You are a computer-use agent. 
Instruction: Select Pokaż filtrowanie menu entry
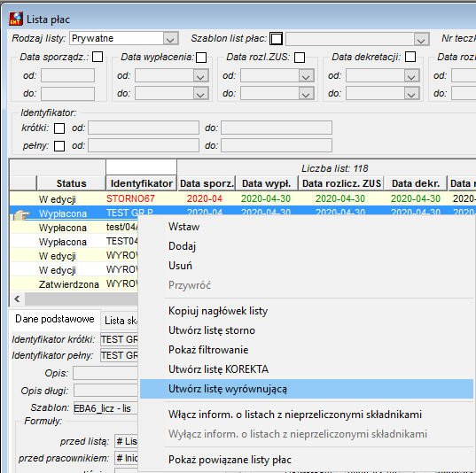307,350
